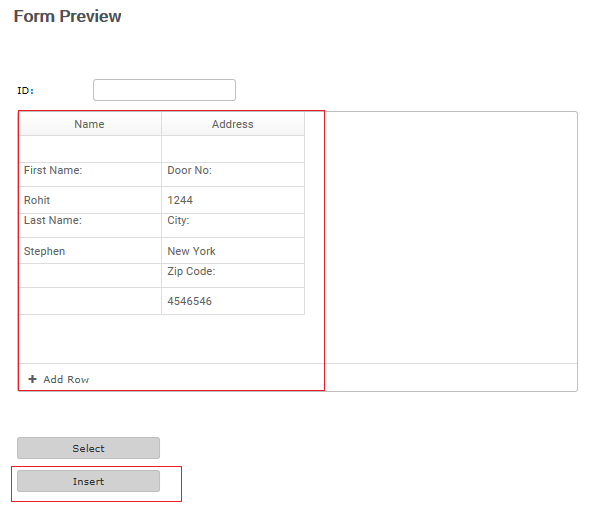The width and height of the screenshot is (605, 516).
Task: Select the New York city cell
Action: click(x=233, y=251)
